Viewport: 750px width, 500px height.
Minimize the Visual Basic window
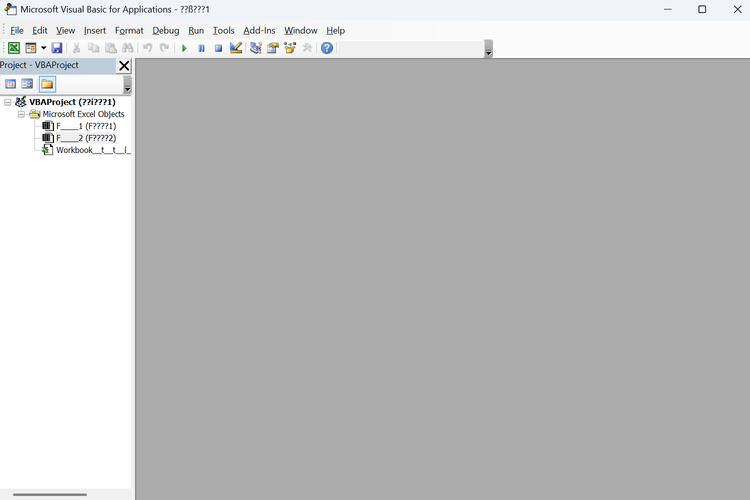[x=668, y=9]
